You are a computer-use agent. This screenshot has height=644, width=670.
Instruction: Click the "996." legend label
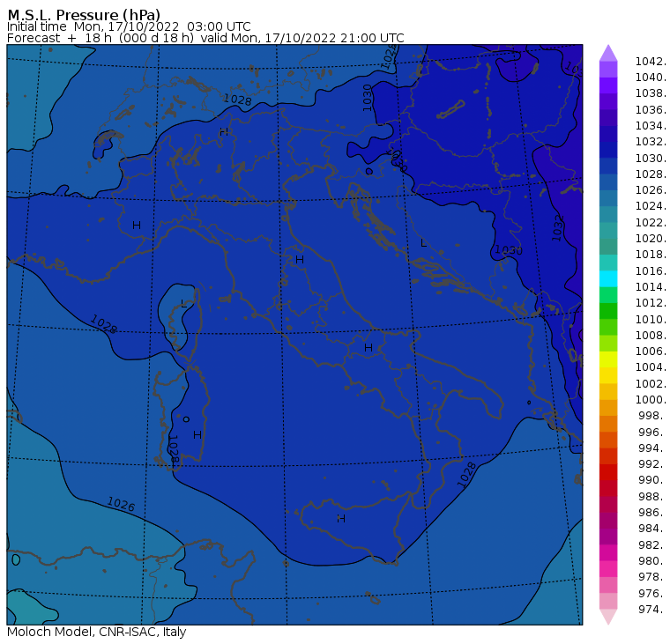point(651,433)
